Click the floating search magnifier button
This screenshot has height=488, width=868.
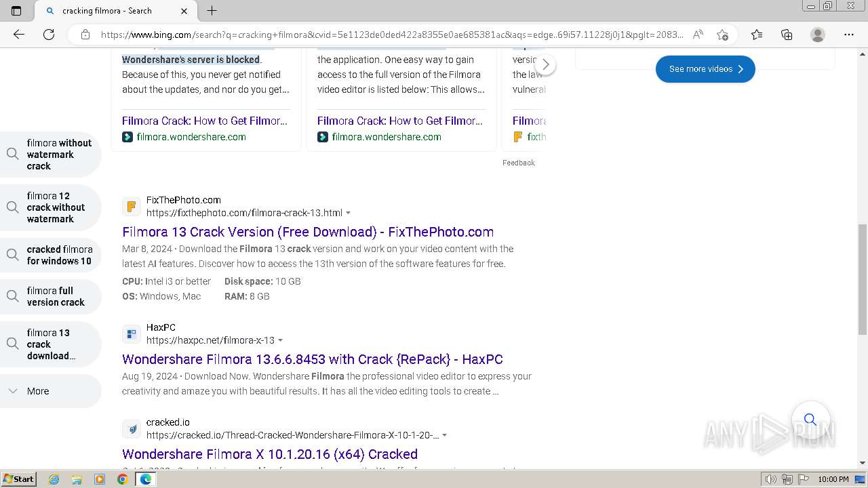[x=810, y=420]
